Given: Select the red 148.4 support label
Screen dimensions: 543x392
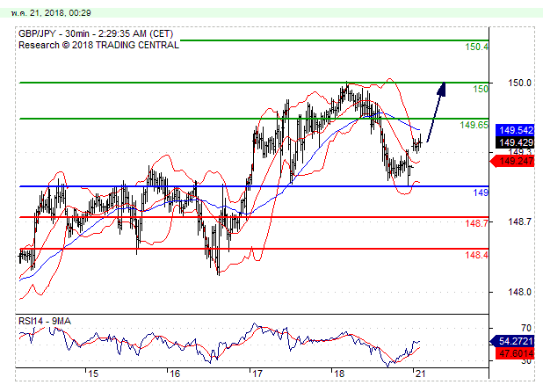Looking at the screenshot, I should coord(477,255).
